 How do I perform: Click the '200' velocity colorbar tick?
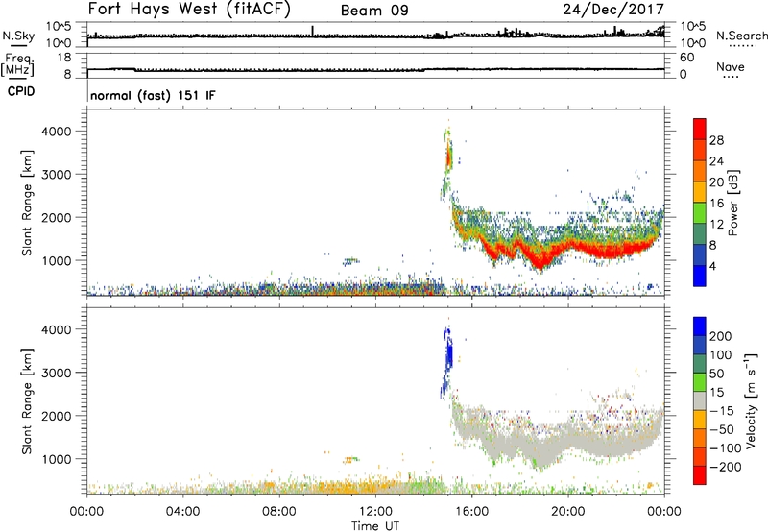tap(721, 336)
